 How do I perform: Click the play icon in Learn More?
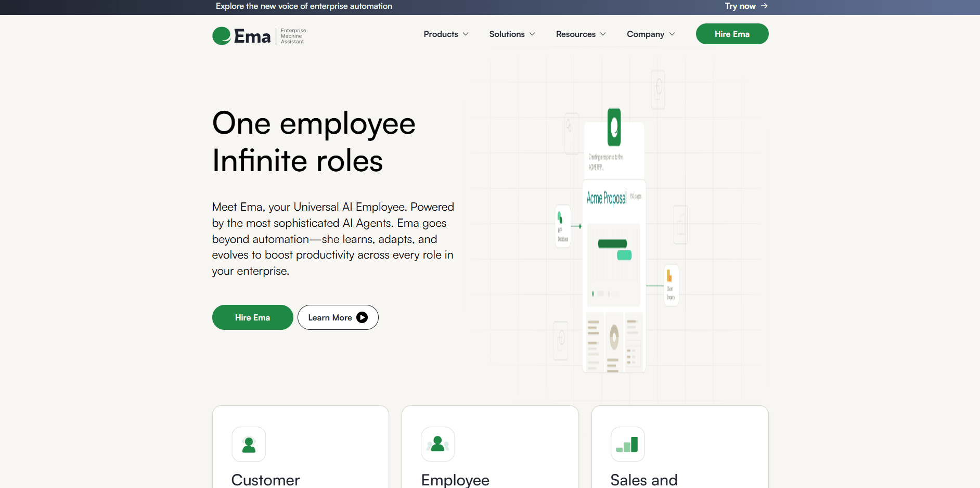362,317
